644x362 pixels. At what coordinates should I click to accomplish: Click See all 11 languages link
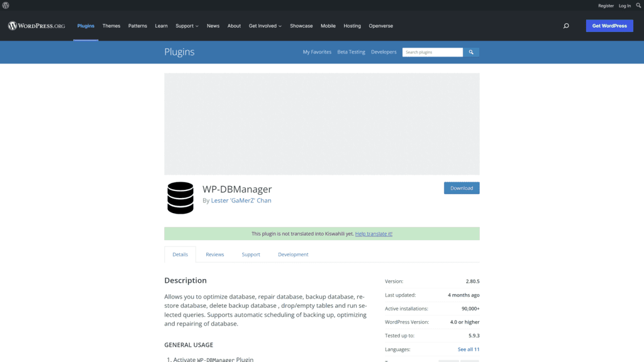click(x=469, y=349)
